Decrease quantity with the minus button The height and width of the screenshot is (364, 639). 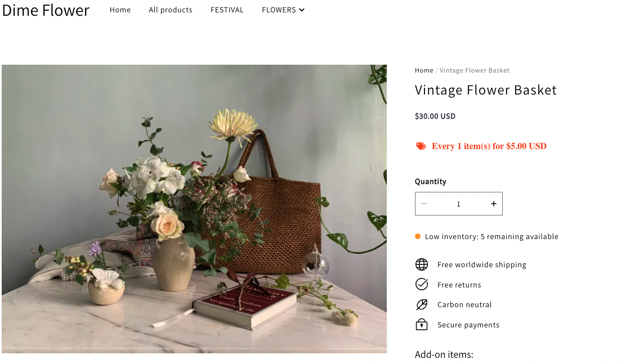(x=424, y=204)
